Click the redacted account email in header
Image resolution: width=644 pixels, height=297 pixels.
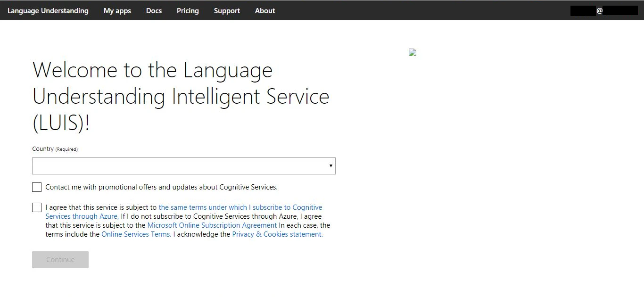tap(604, 10)
